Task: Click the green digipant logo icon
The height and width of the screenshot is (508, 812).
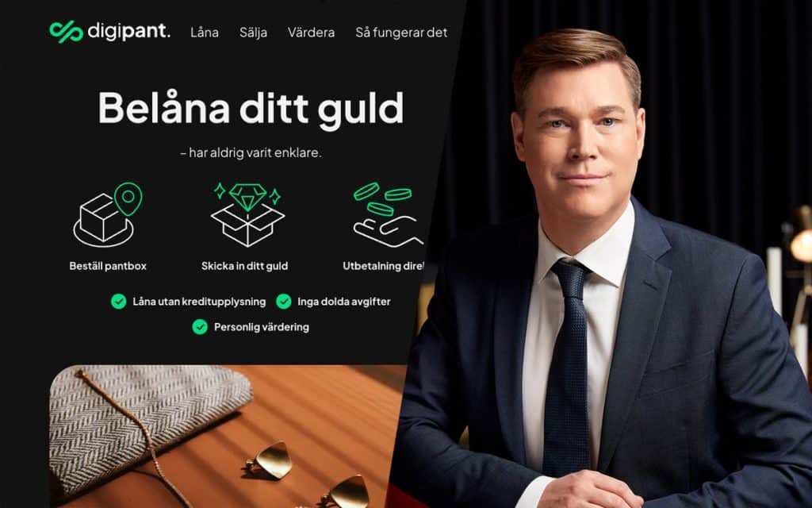Action: [67, 32]
